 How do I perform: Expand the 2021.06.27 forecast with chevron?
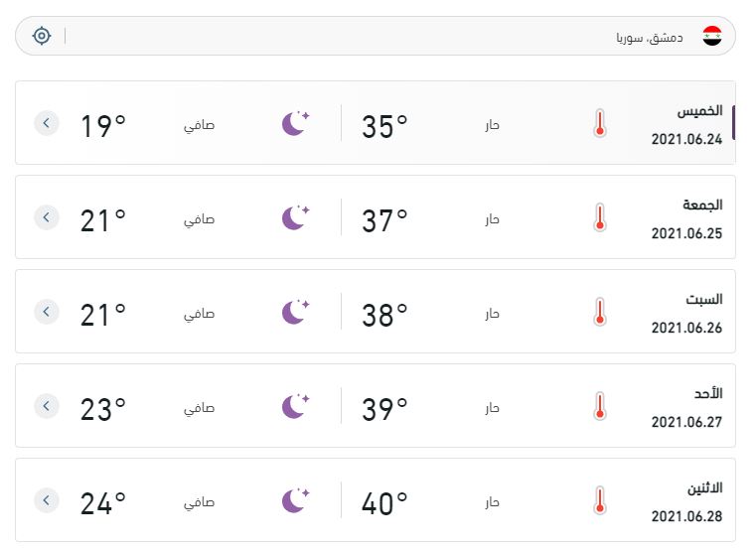pos(47,406)
